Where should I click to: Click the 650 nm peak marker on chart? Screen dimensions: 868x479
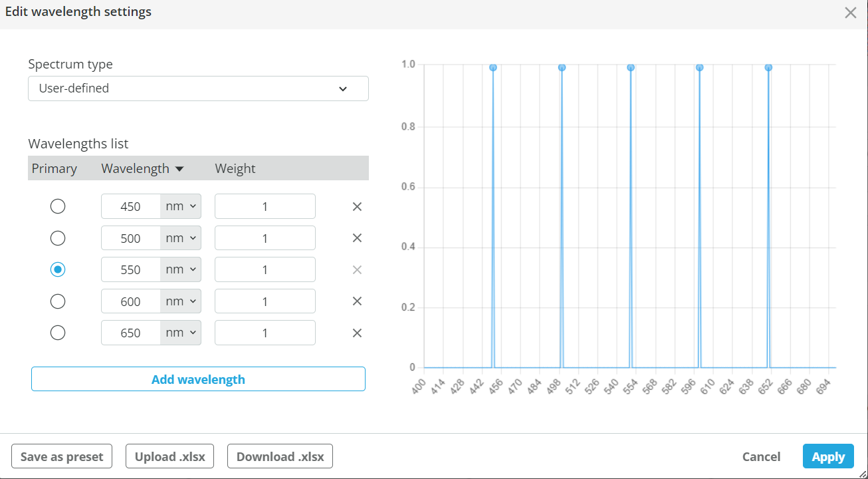tap(768, 67)
